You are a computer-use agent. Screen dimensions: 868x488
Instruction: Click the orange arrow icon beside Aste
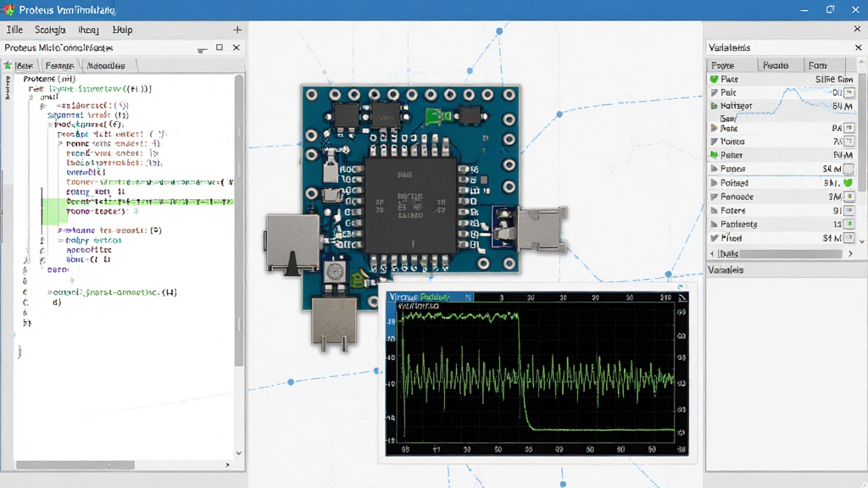[x=714, y=129]
